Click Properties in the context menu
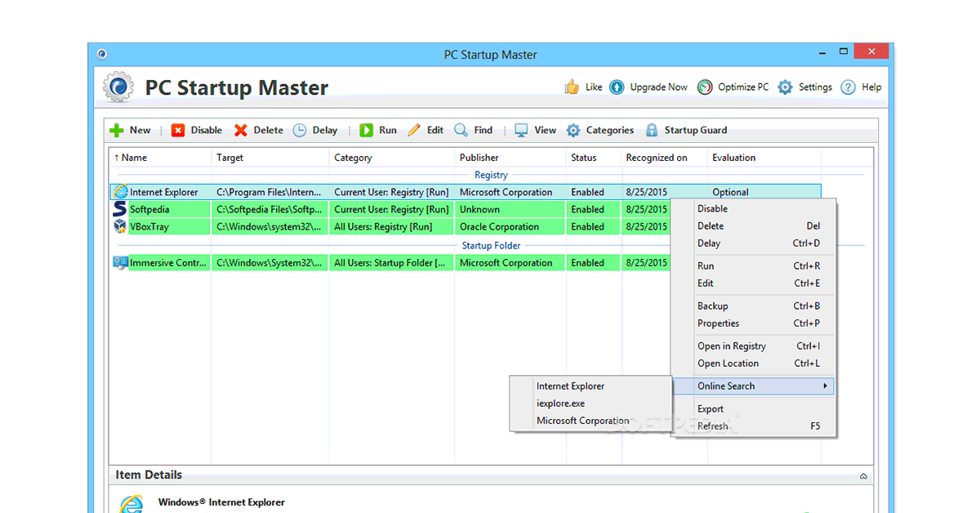Image resolution: width=980 pixels, height=513 pixels. pos(718,323)
